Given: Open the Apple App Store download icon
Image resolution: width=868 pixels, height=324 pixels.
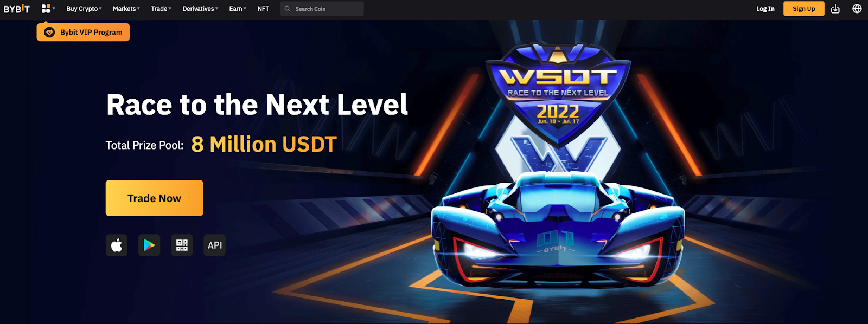Looking at the screenshot, I should pos(117,245).
